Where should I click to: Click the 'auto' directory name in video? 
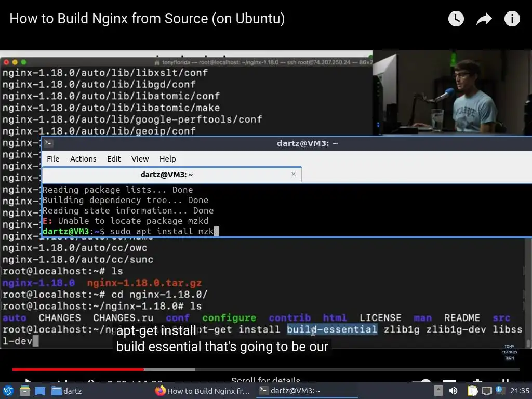14,318
